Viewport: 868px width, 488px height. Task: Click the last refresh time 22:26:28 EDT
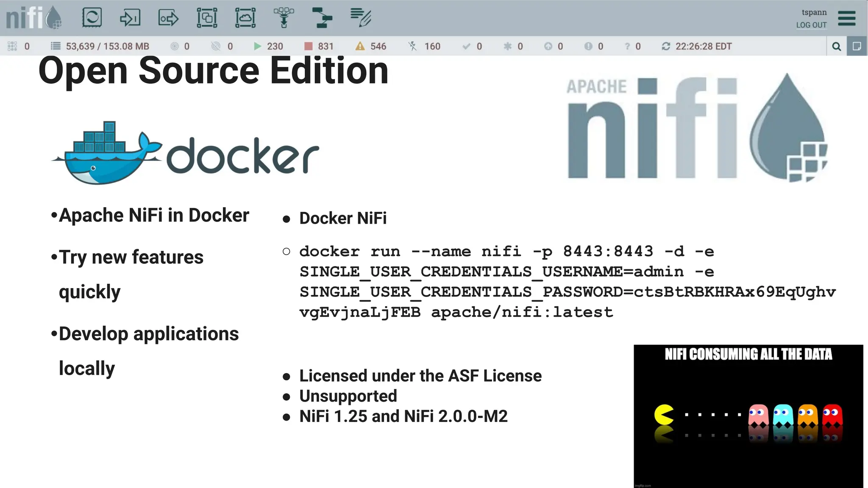coord(704,46)
